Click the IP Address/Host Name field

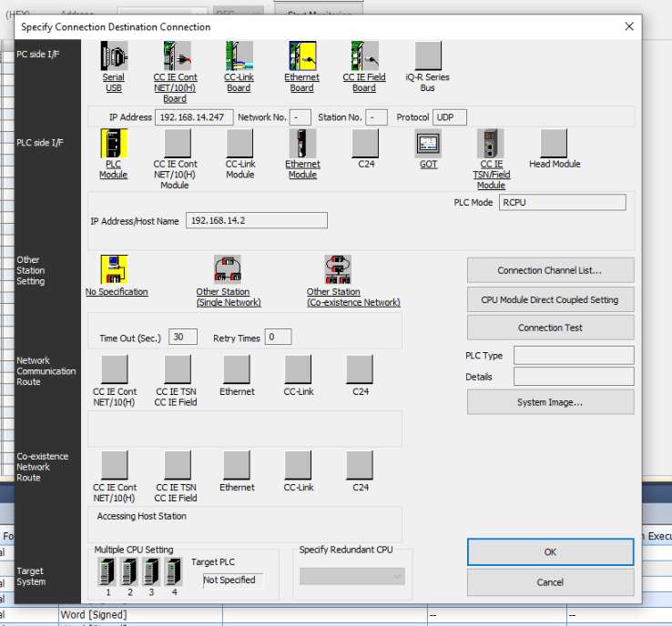pyautogui.click(x=257, y=220)
